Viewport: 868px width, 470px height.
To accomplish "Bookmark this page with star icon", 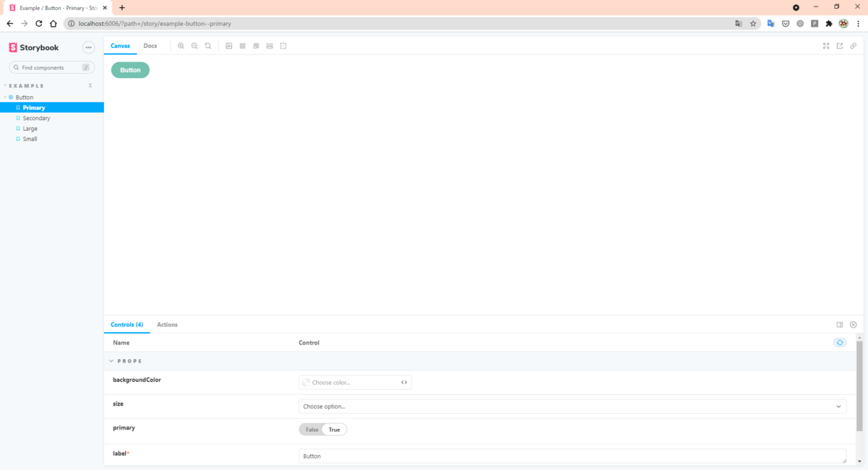I will 753,23.
